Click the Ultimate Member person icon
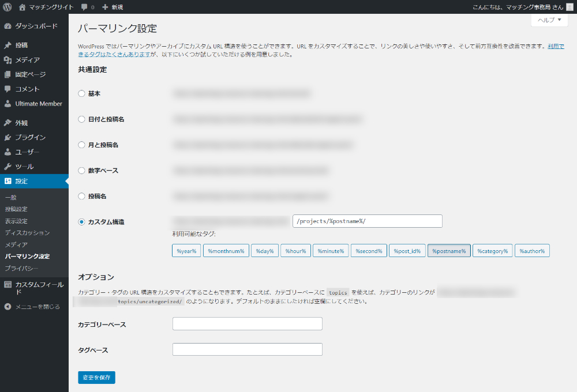This screenshot has height=392, width=577. [8, 104]
